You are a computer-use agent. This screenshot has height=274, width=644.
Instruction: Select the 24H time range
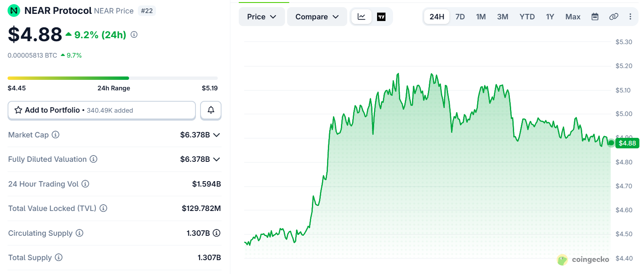(x=437, y=17)
